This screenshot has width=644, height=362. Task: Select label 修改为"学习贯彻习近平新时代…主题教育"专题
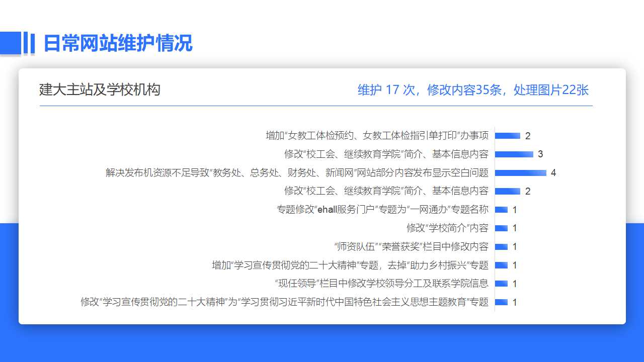284,302
